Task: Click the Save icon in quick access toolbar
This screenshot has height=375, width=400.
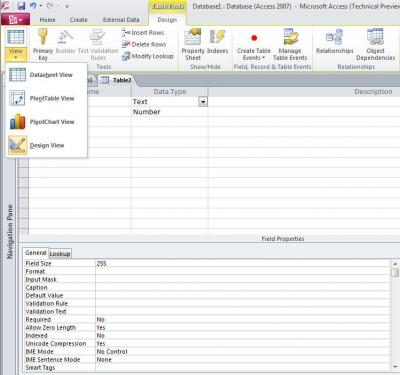Action: coord(21,6)
